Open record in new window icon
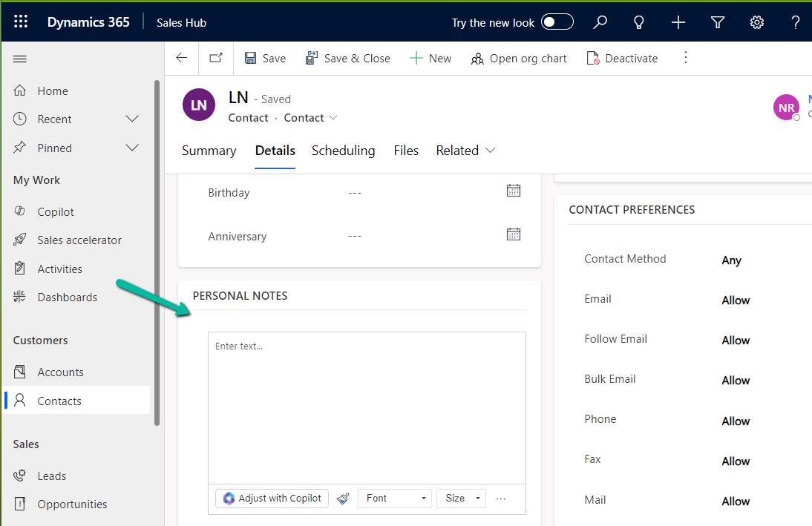Screen dimensions: 812x526 215,58
